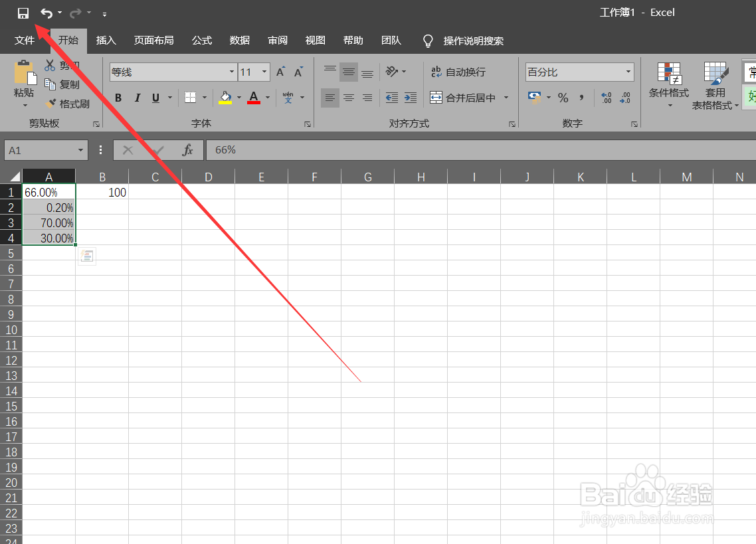Click the Accounting Number Format icon
The width and height of the screenshot is (756, 544).
pyautogui.click(x=534, y=98)
